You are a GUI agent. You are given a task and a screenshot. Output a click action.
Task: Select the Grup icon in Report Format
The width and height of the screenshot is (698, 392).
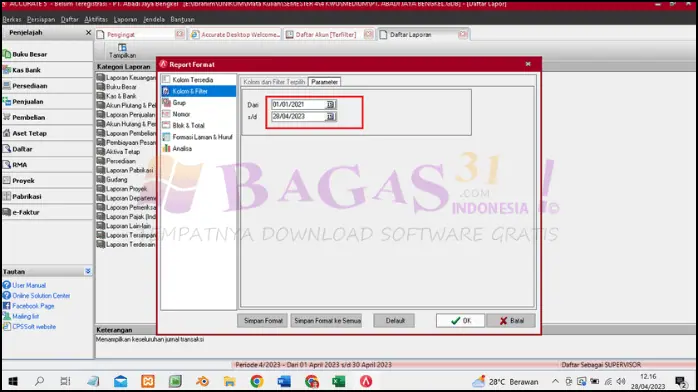(x=166, y=102)
